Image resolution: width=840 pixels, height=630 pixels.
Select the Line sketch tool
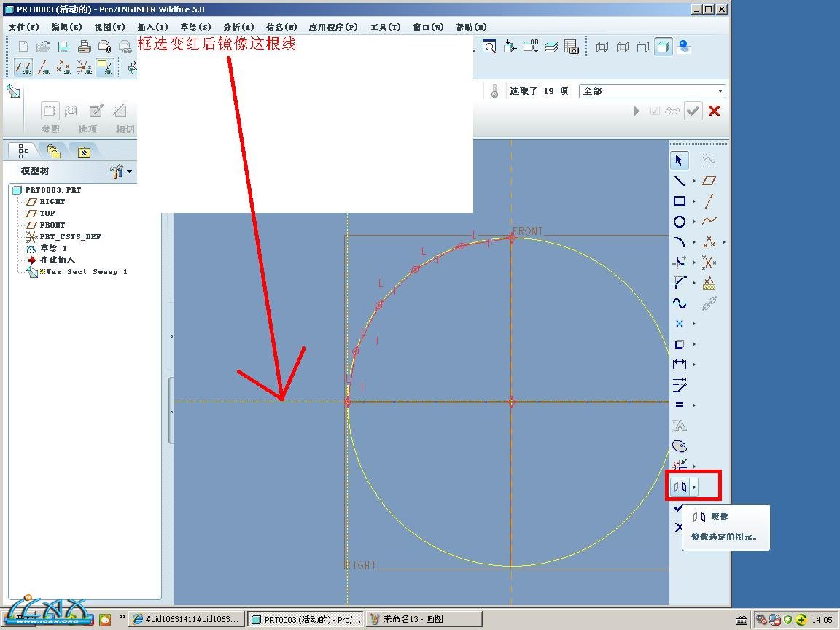pos(680,181)
